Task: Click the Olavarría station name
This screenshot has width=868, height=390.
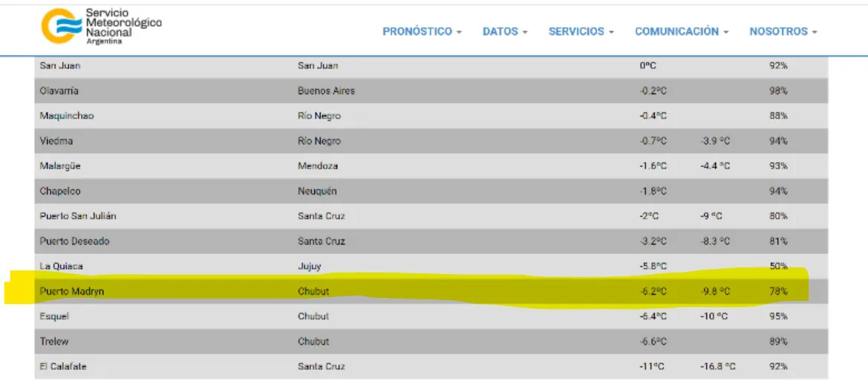Action: [x=59, y=91]
